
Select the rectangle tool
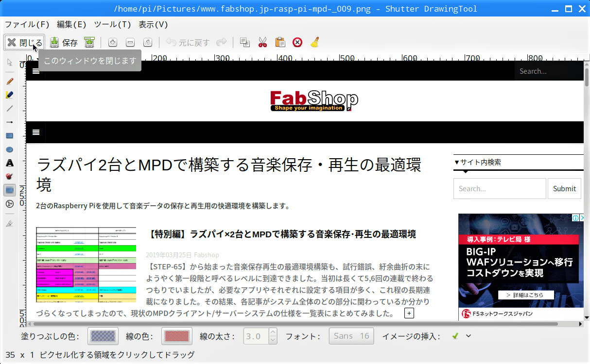click(10, 136)
